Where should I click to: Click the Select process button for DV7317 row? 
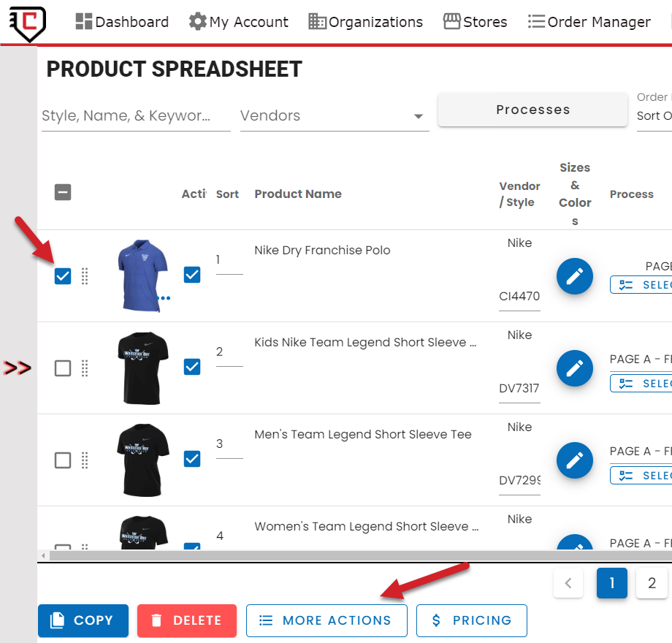pos(641,383)
